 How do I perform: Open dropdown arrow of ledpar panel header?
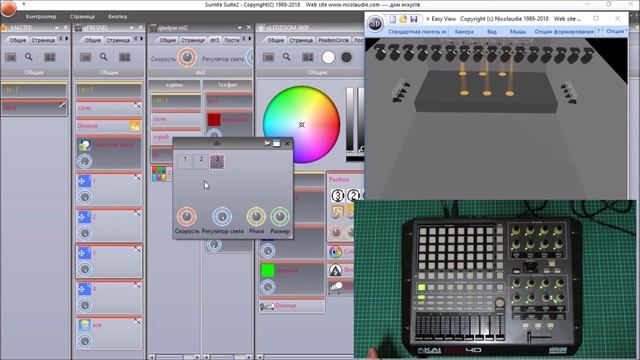point(240,28)
